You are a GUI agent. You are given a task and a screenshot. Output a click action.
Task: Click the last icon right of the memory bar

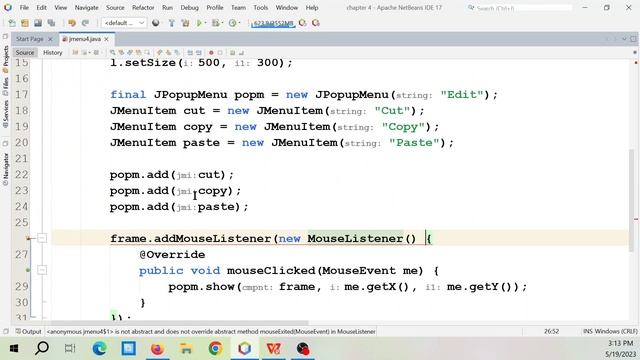pyautogui.click(x=316, y=23)
